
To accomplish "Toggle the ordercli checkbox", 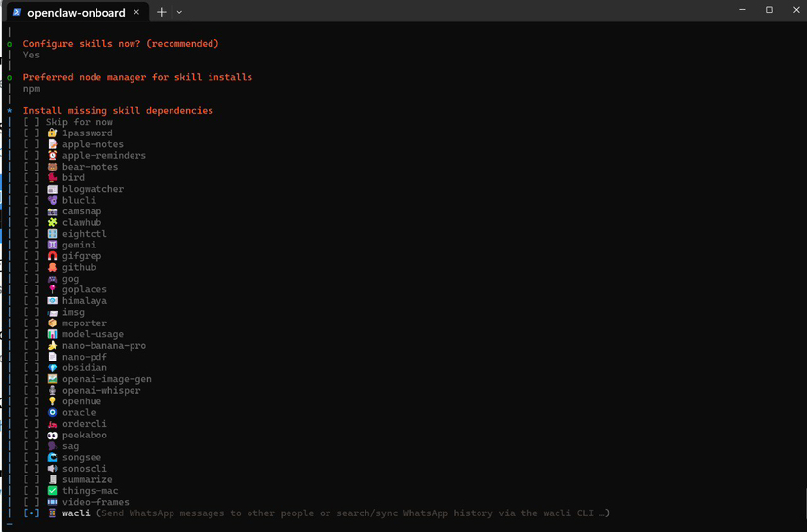I will (31, 424).
